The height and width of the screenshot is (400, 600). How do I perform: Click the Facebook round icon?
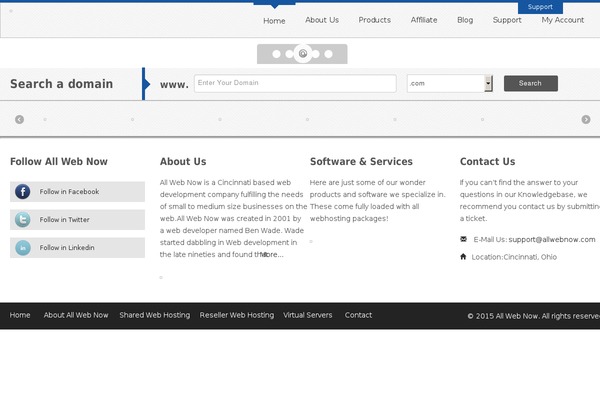coord(23,191)
